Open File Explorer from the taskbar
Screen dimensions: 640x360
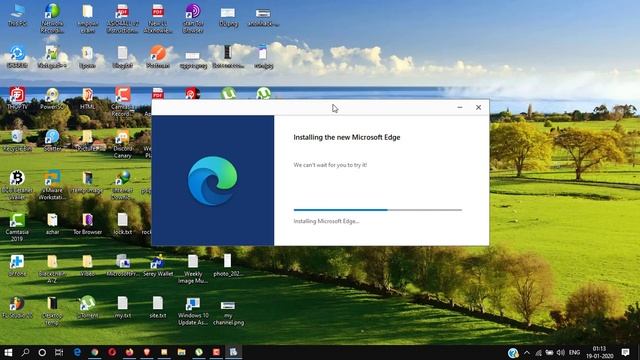click(x=182, y=352)
